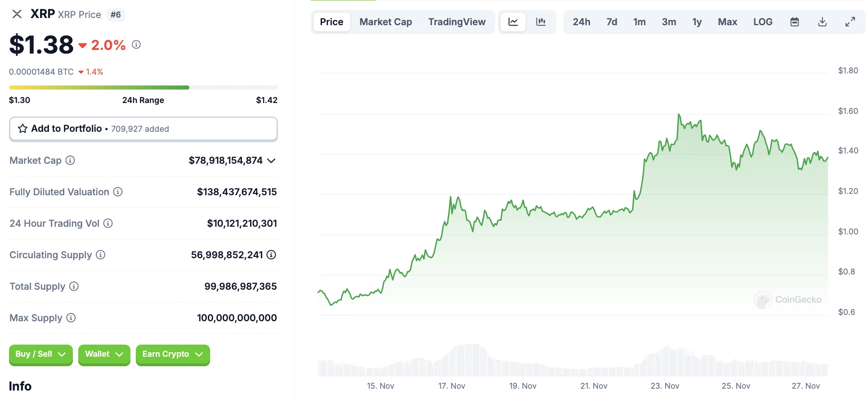Open the date range calendar picker
This screenshot has width=868, height=404.
(x=794, y=22)
